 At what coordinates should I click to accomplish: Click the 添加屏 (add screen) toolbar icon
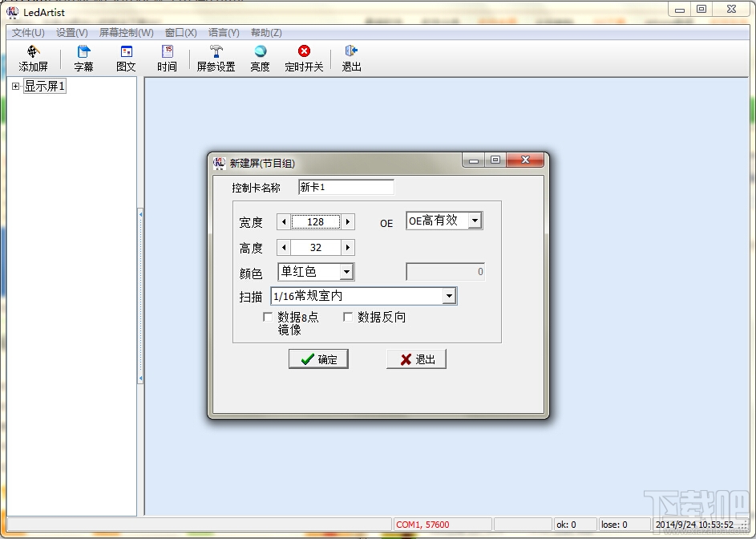pos(33,59)
